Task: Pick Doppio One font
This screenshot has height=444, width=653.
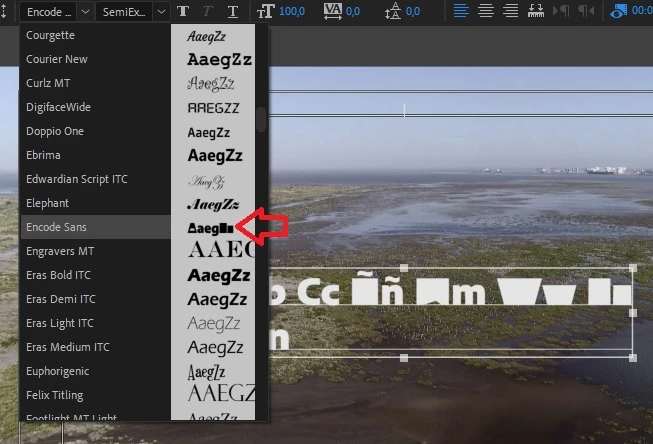Action: pos(95,131)
